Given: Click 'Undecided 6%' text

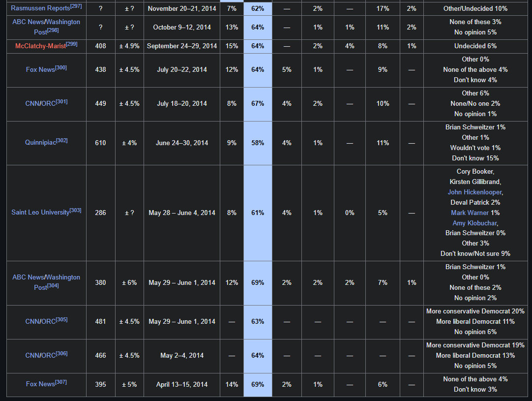Looking at the screenshot, I should pyautogui.click(x=475, y=46).
